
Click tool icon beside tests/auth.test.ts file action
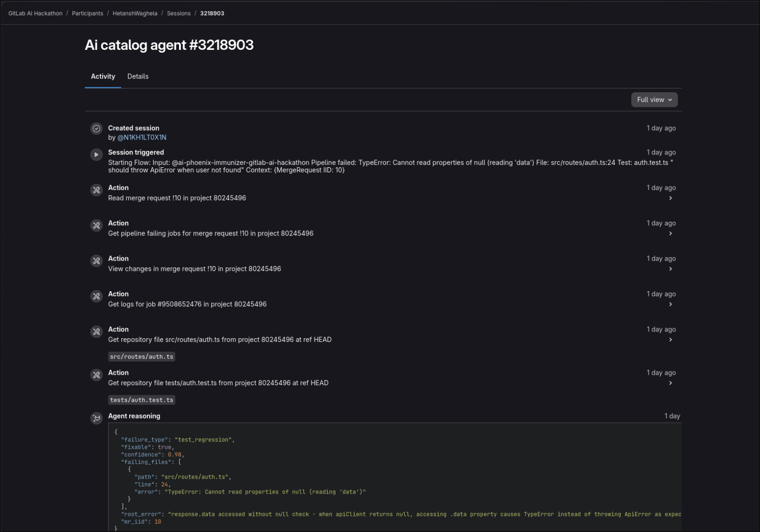[x=96, y=375]
